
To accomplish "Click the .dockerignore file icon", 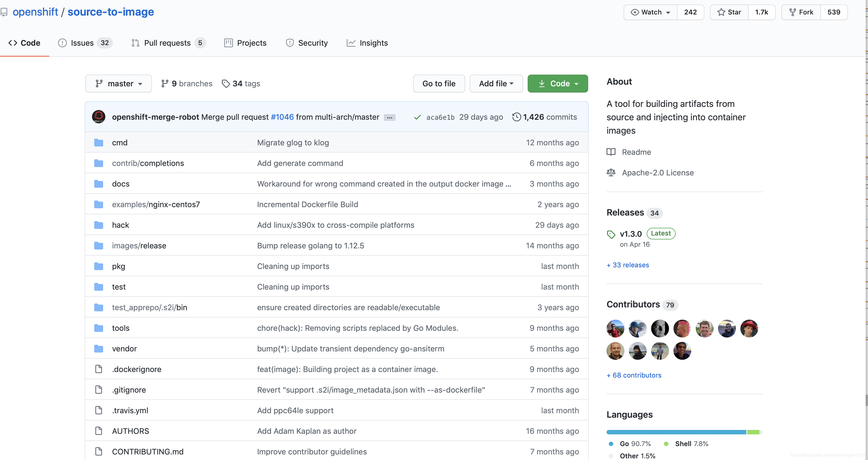I will [x=98, y=369].
